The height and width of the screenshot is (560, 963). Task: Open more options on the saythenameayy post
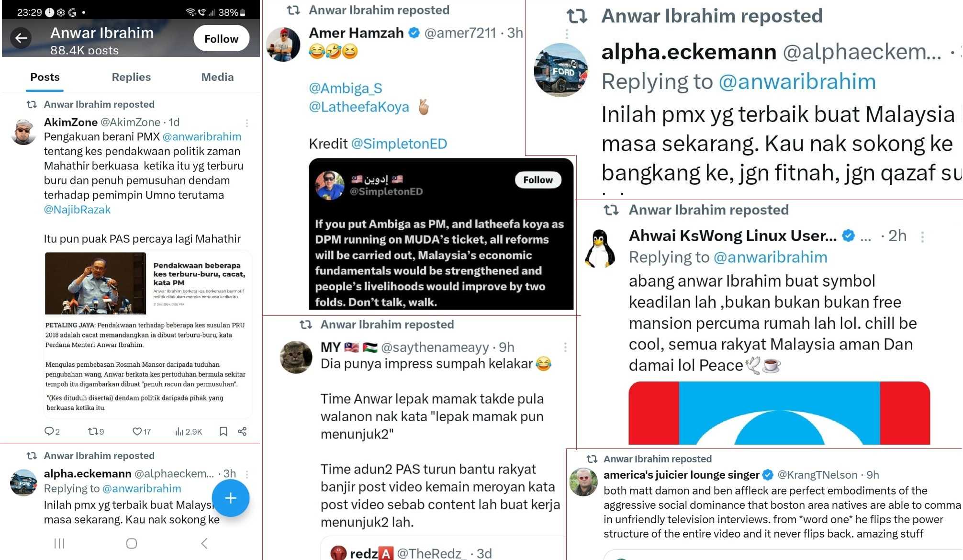(x=565, y=347)
